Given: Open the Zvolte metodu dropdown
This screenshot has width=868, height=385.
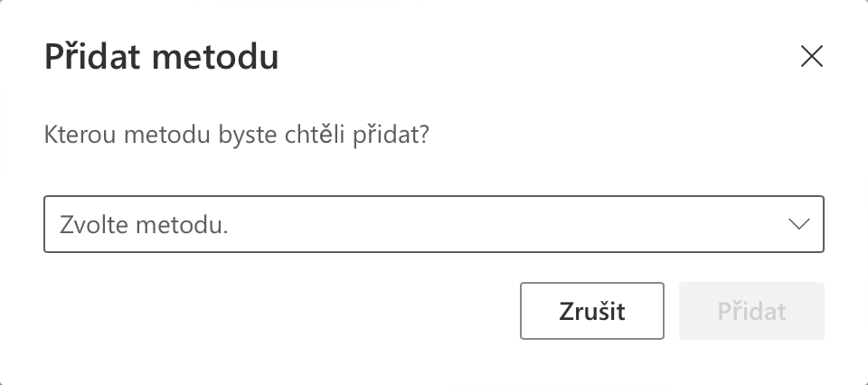Looking at the screenshot, I should tap(433, 224).
